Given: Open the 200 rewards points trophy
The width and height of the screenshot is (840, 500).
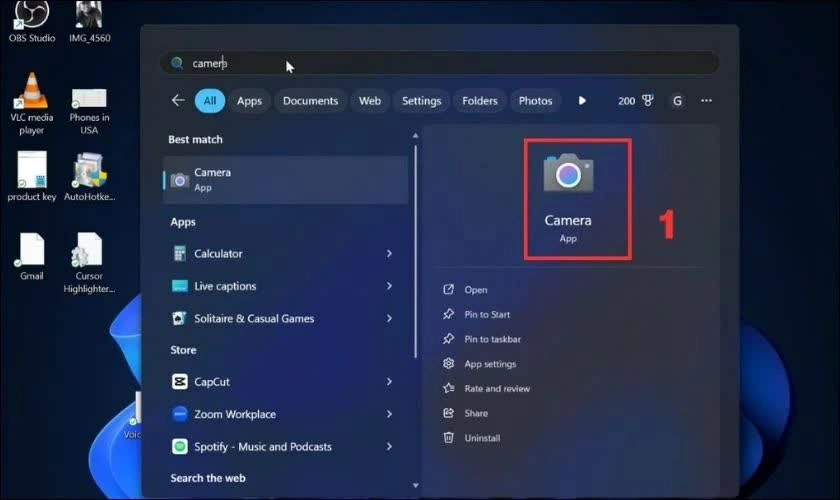Looking at the screenshot, I should click(x=635, y=101).
